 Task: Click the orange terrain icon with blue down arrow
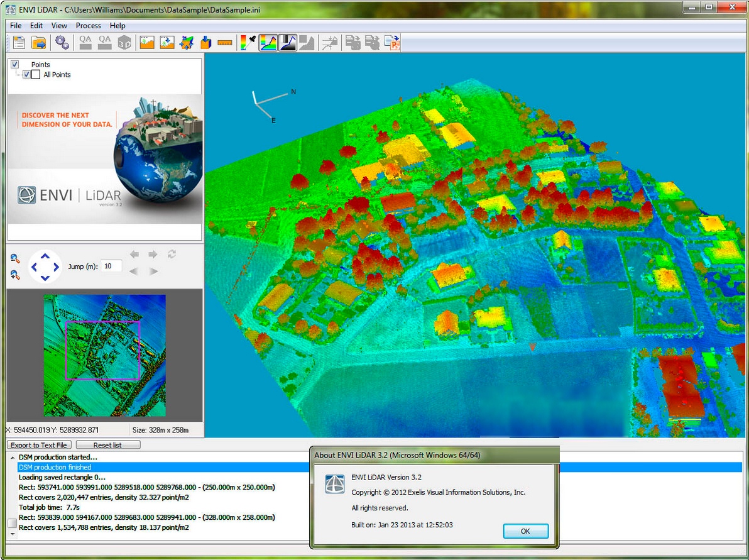[167, 43]
